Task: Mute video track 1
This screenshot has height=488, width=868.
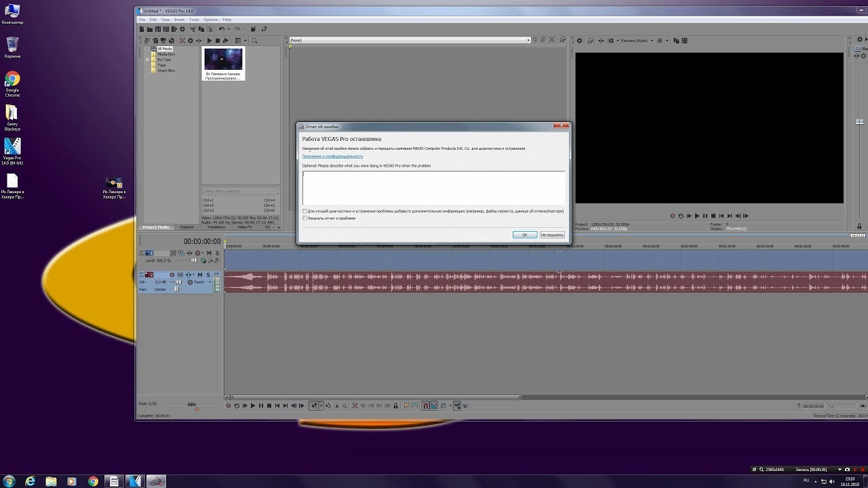Action: click(209, 253)
